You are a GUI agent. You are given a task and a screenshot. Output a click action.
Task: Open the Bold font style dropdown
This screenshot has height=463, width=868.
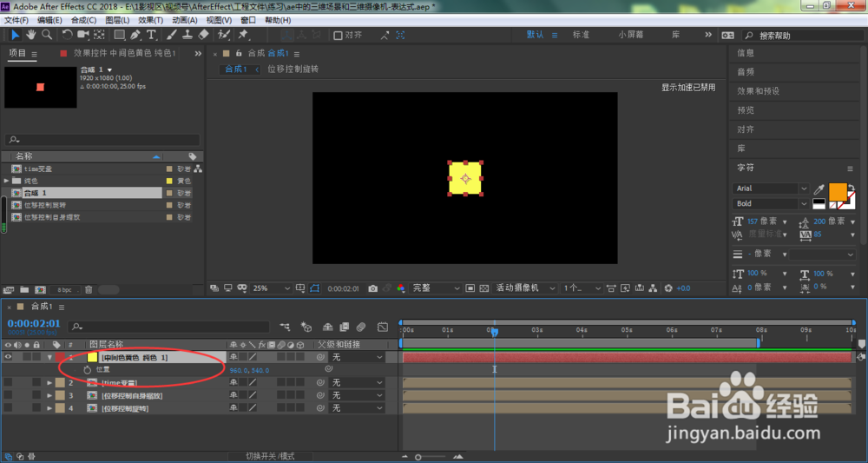(x=771, y=204)
